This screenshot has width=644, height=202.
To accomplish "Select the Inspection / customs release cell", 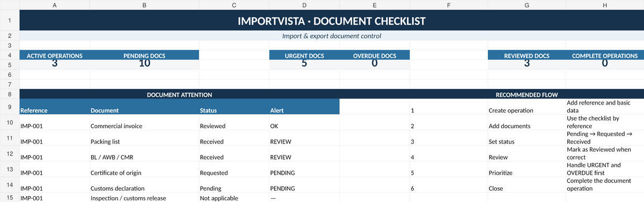I will [144, 198].
